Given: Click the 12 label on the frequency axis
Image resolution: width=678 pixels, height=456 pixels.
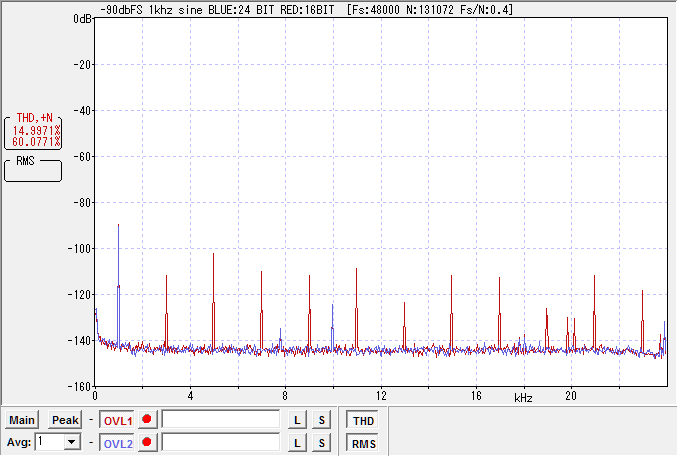Looking at the screenshot, I should [381, 396].
